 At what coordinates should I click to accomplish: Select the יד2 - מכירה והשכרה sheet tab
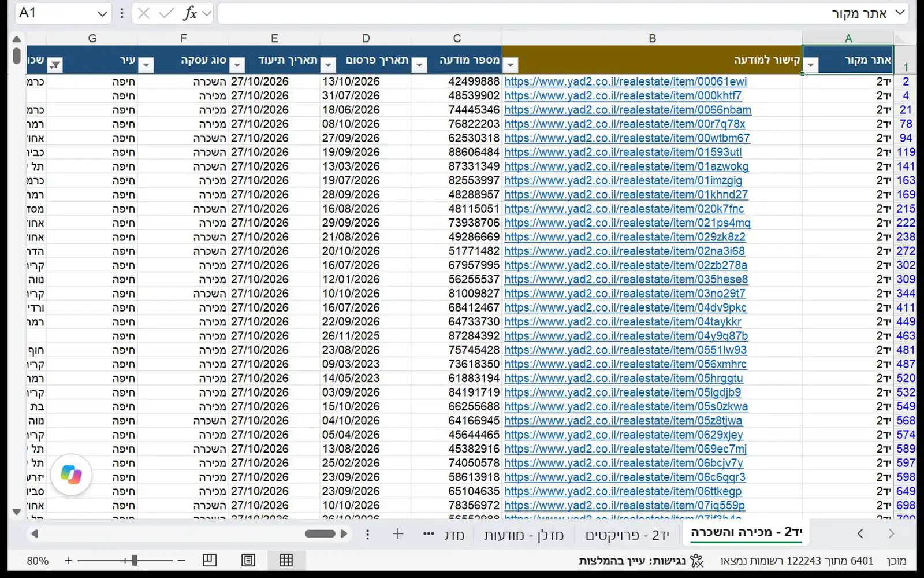[x=746, y=532]
